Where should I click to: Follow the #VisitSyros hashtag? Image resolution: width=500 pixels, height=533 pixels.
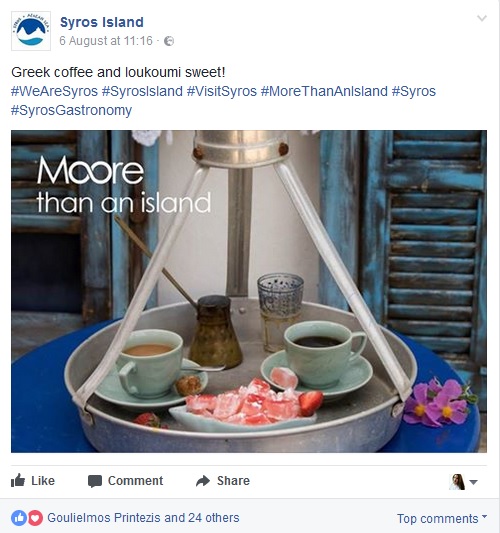pyautogui.click(x=222, y=91)
